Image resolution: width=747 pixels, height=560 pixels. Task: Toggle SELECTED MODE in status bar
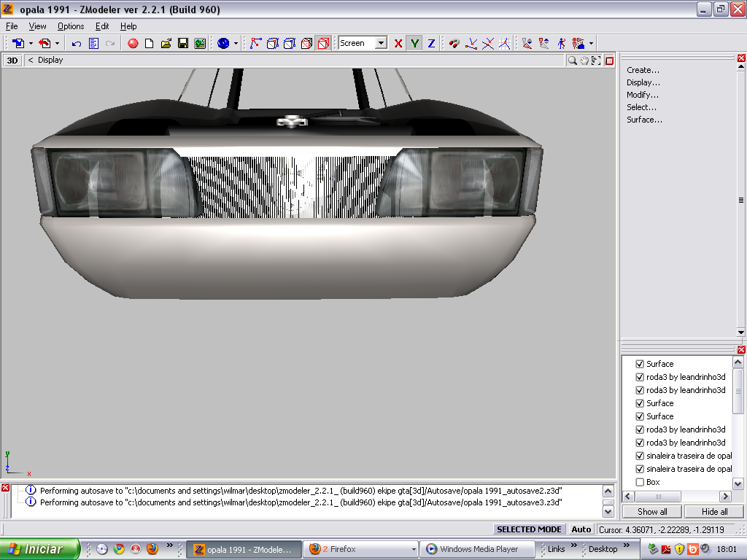[x=529, y=529]
